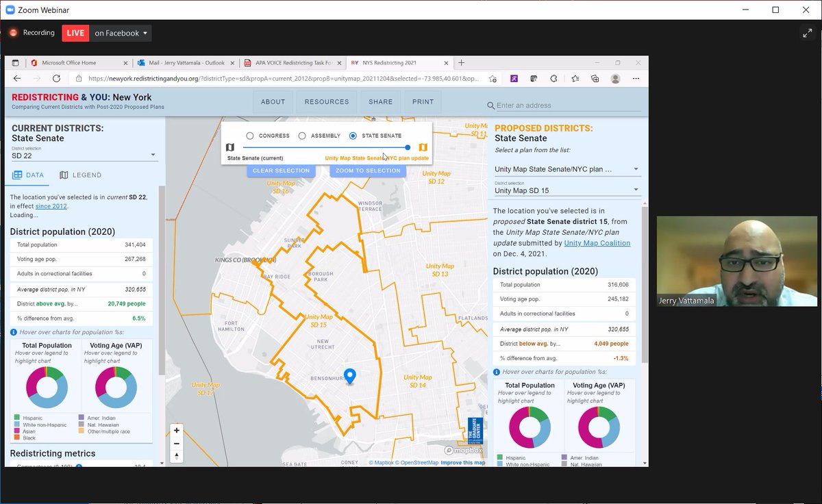The width and height of the screenshot is (822, 504).
Task: Exit full screen with the Zoom arrows icon
Action: 806,33
